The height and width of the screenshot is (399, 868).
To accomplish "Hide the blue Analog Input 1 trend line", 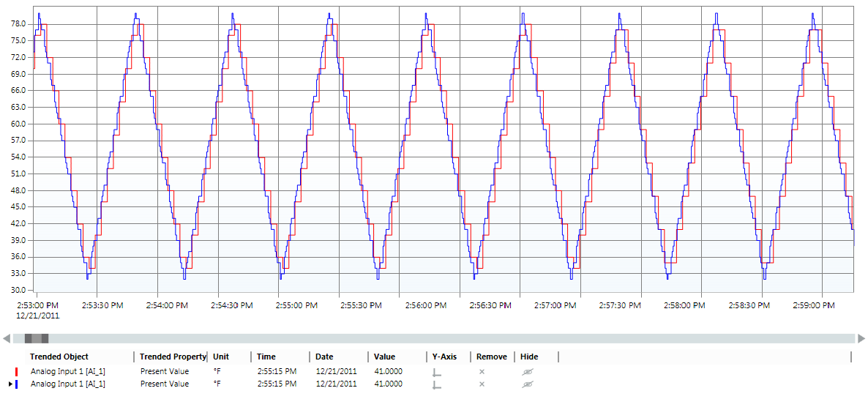I will tap(526, 384).
